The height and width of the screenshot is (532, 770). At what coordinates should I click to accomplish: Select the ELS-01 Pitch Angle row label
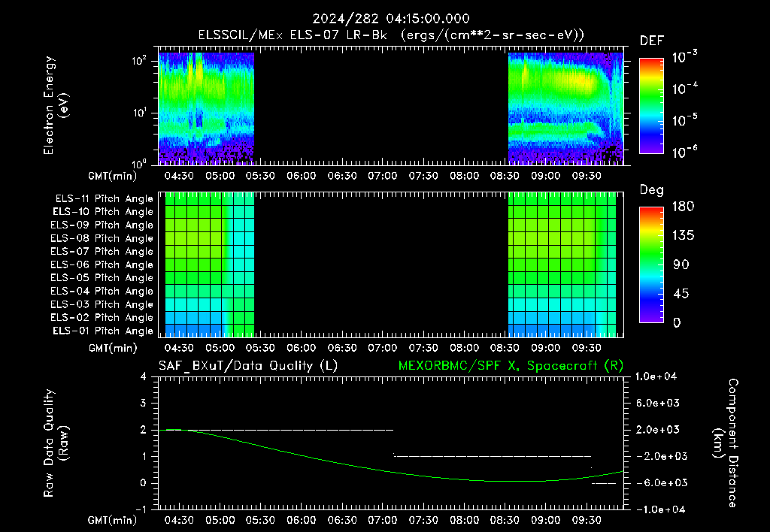[103, 331]
